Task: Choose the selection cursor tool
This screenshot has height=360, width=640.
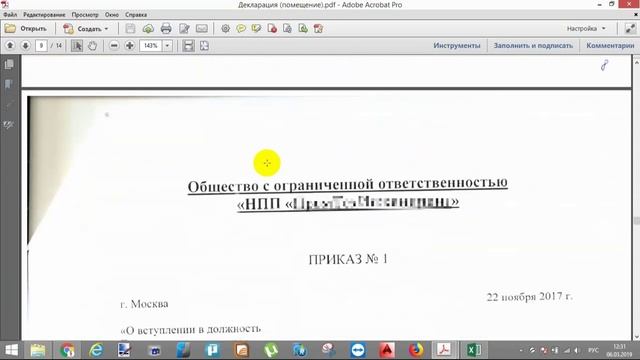Action: click(x=77, y=46)
